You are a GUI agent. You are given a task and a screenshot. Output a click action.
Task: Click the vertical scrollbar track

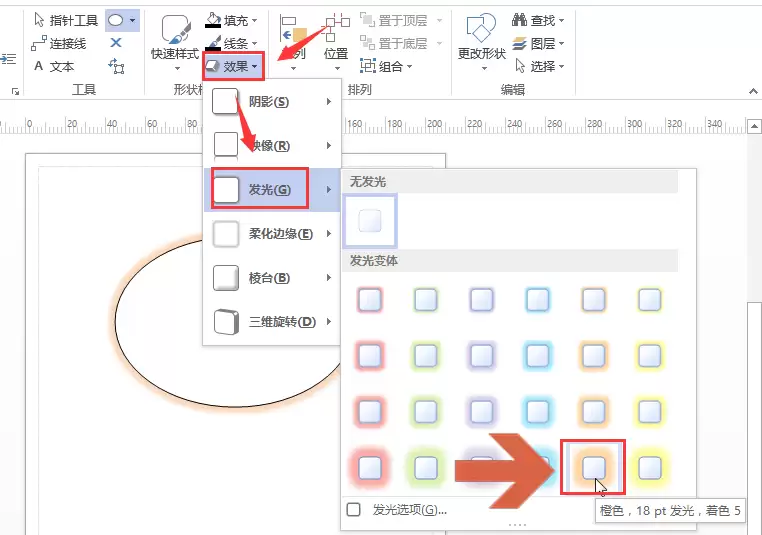754,219
